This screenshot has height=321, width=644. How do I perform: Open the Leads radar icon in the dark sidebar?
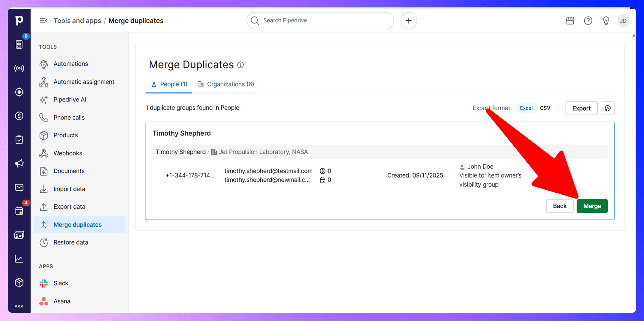tap(19, 68)
